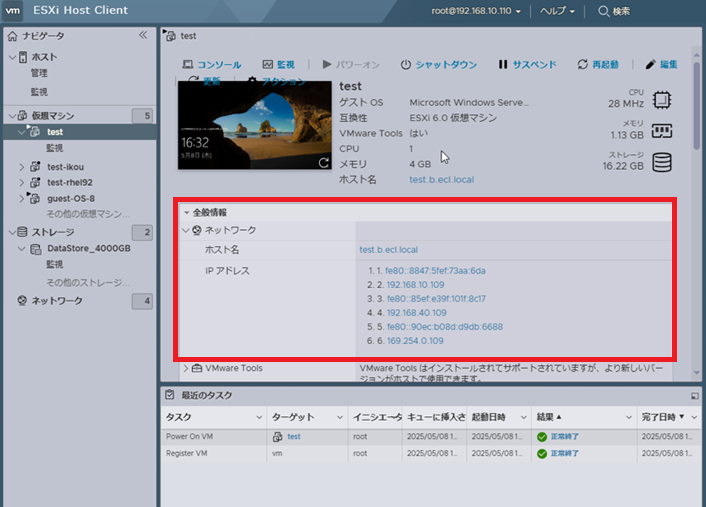Expand the VMware Tools row
The image size is (706, 507).
pos(186,368)
